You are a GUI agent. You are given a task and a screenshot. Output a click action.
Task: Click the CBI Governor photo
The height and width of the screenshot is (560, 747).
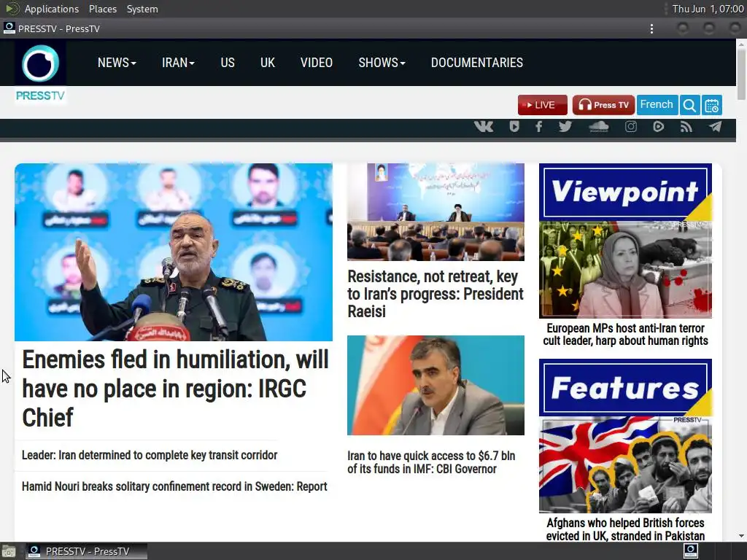click(436, 385)
